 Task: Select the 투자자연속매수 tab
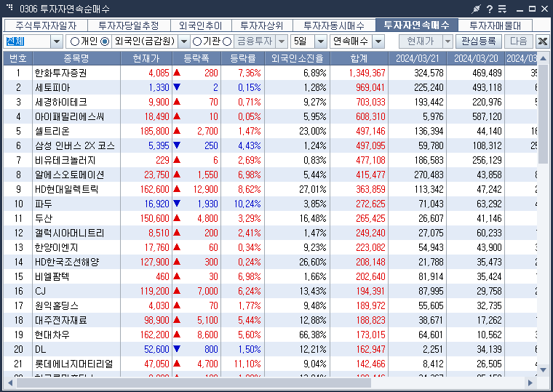pos(416,25)
